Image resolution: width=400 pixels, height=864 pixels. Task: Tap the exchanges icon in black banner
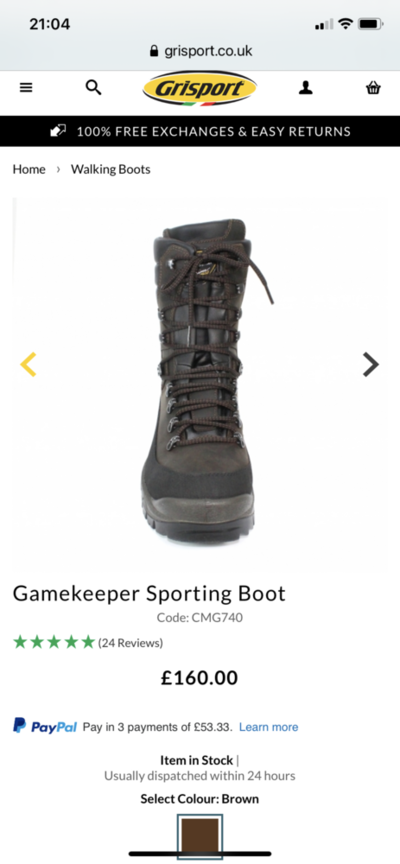tap(58, 131)
